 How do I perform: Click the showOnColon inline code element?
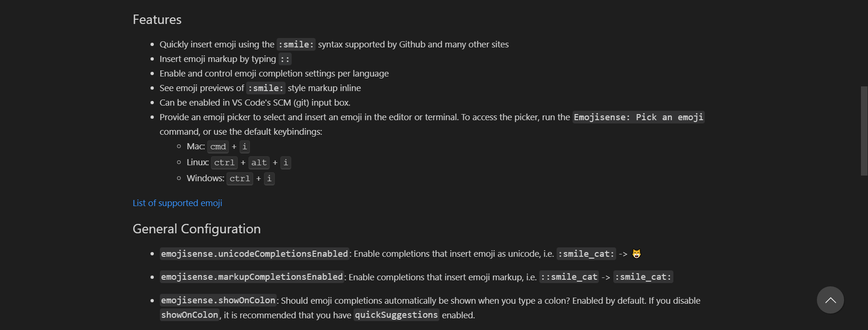coord(189,315)
